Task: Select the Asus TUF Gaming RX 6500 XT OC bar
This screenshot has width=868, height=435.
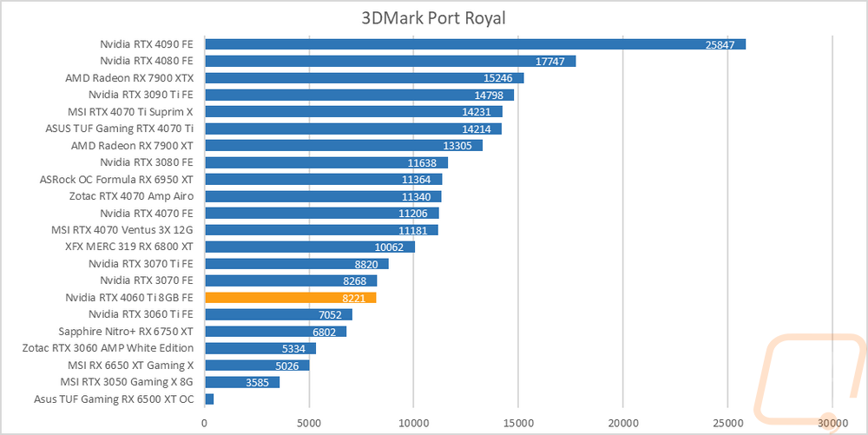Action: [x=209, y=399]
